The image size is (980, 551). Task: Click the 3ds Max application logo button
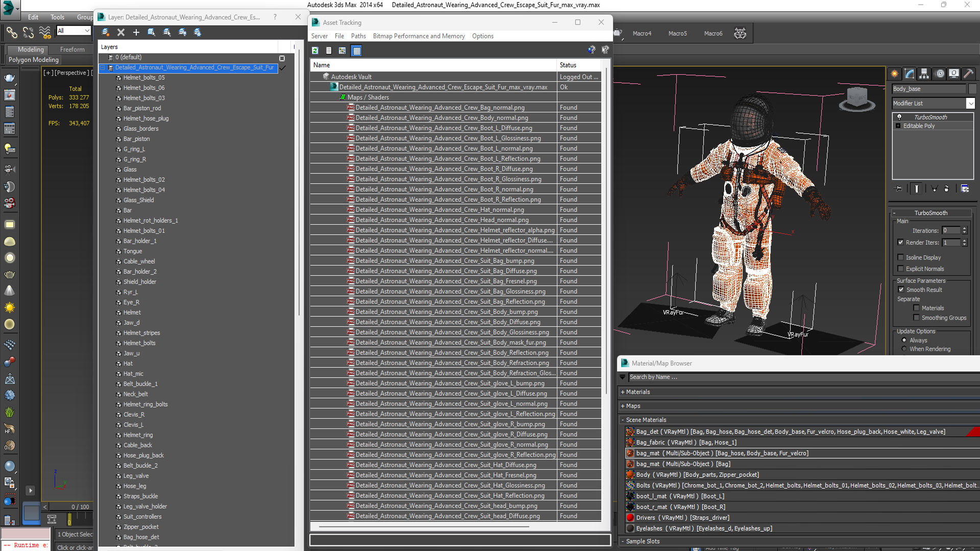(x=10, y=9)
